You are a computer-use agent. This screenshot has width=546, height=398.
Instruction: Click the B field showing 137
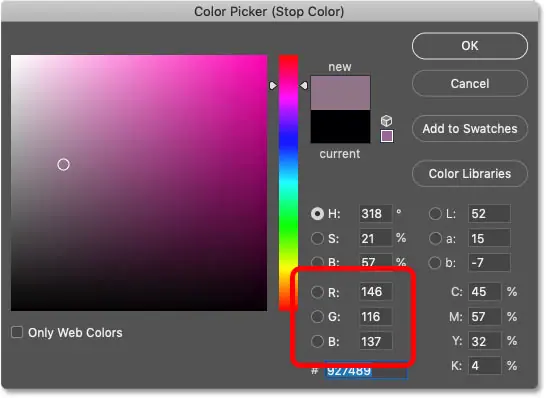click(x=376, y=342)
